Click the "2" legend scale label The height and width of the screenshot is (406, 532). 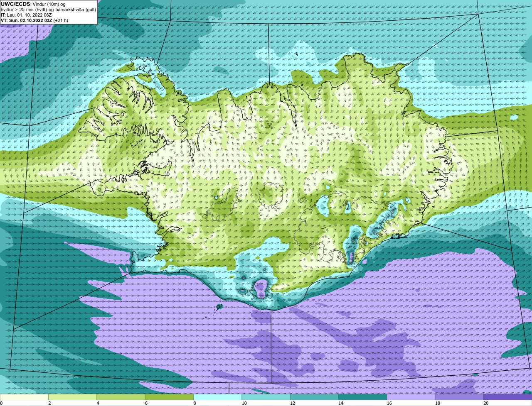(x=49, y=403)
